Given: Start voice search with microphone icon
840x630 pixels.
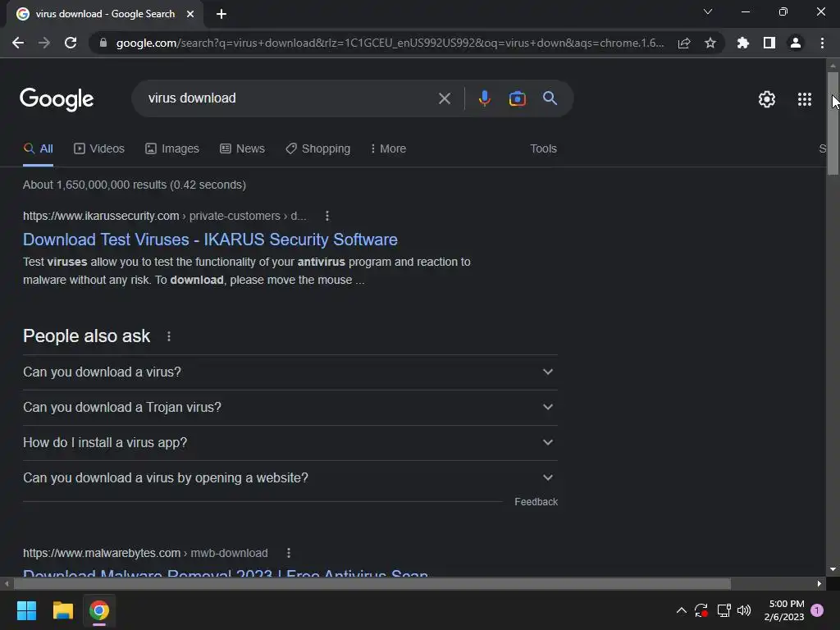Looking at the screenshot, I should [x=484, y=98].
